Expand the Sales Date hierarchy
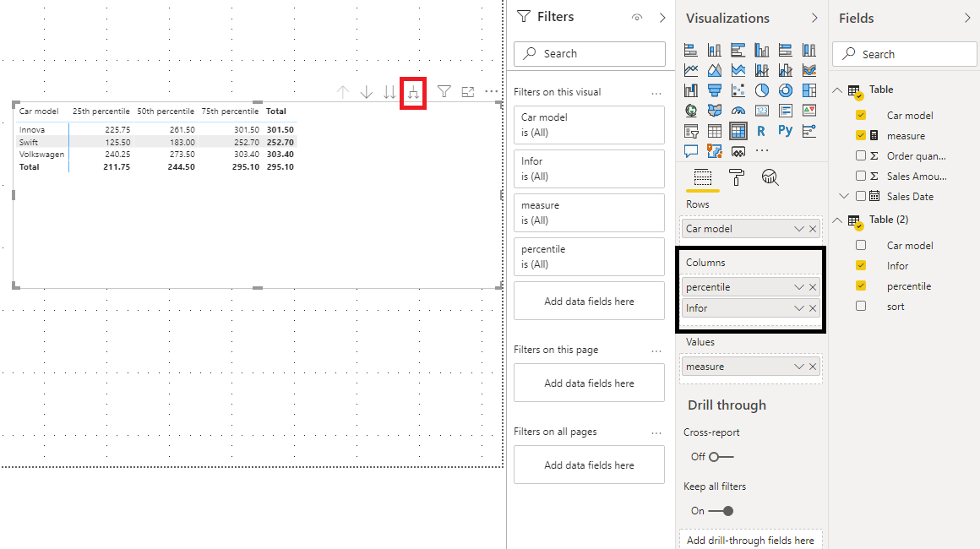This screenshot has width=980, height=549. [x=844, y=196]
